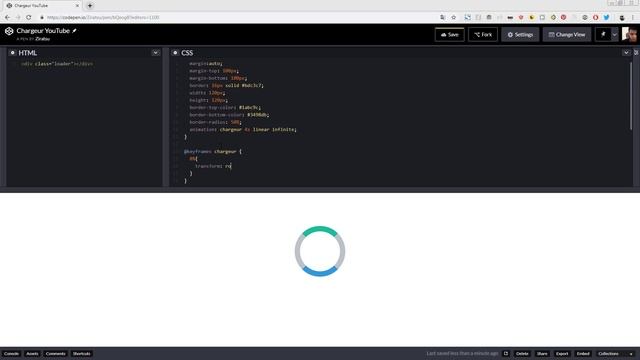Click the CodePen logo icon
This screenshot has width=640, height=360.
click(x=9, y=31)
